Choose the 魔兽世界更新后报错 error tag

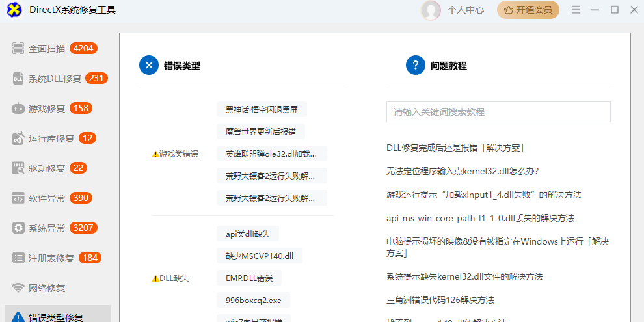261,131
